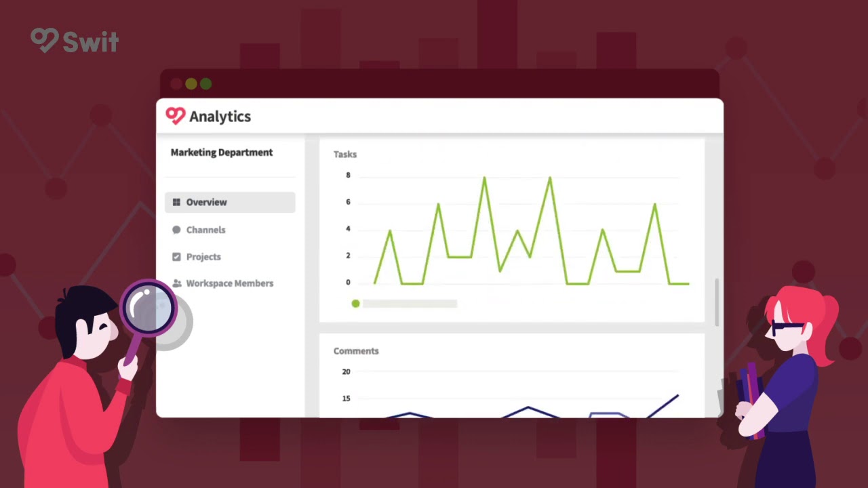Click the Workspace Members people icon
This screenshot has width=868, height=488.
[176, 283]
